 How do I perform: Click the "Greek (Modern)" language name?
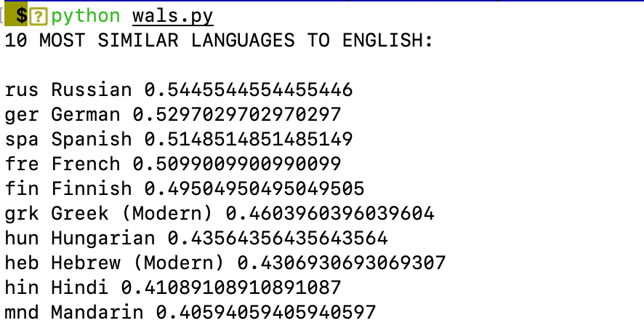click(132, 213)
